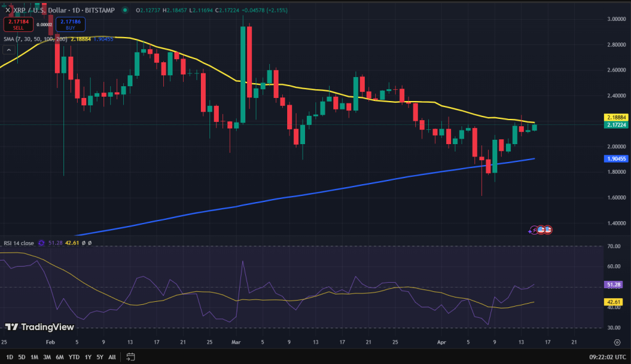Viewport: 631px width, 364px height.
Task: Click the yellow 2.18884 price label
Action: (x=616, y=118)
